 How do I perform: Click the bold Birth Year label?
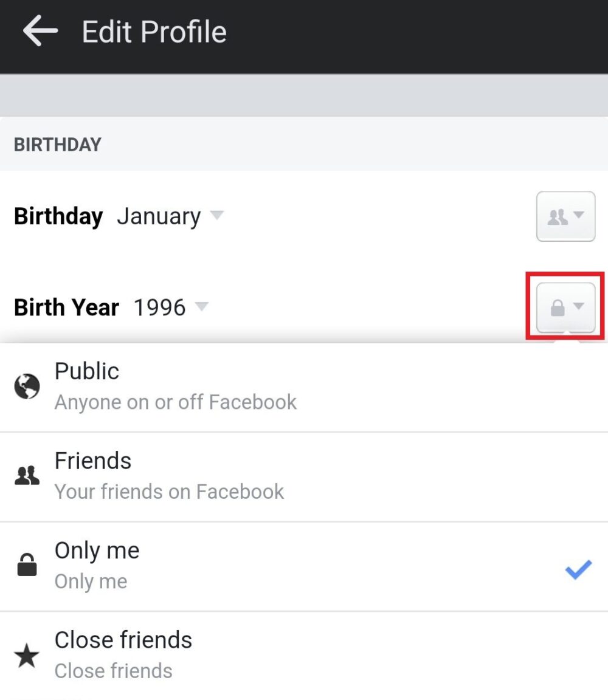point(66,307)
